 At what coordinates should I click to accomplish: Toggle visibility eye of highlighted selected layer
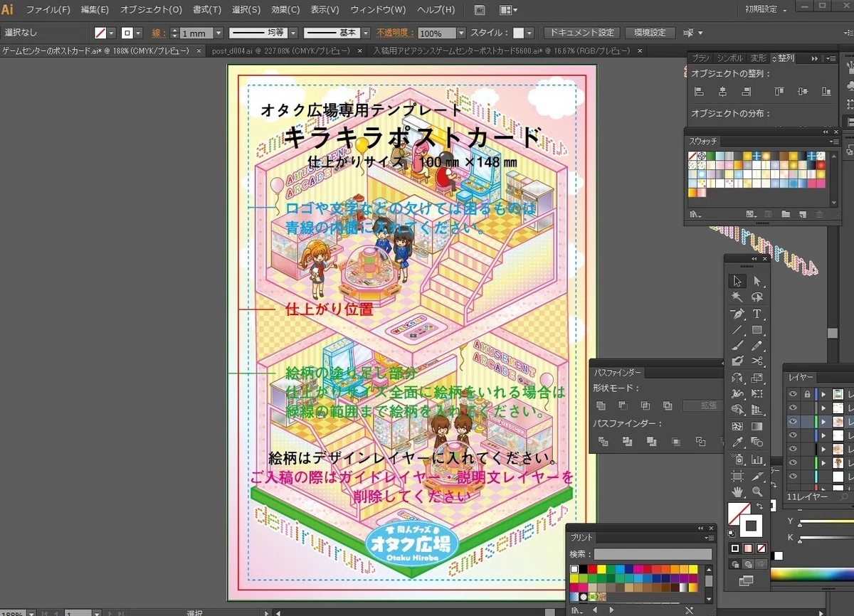pyautogui.click(x=793, y=421)
